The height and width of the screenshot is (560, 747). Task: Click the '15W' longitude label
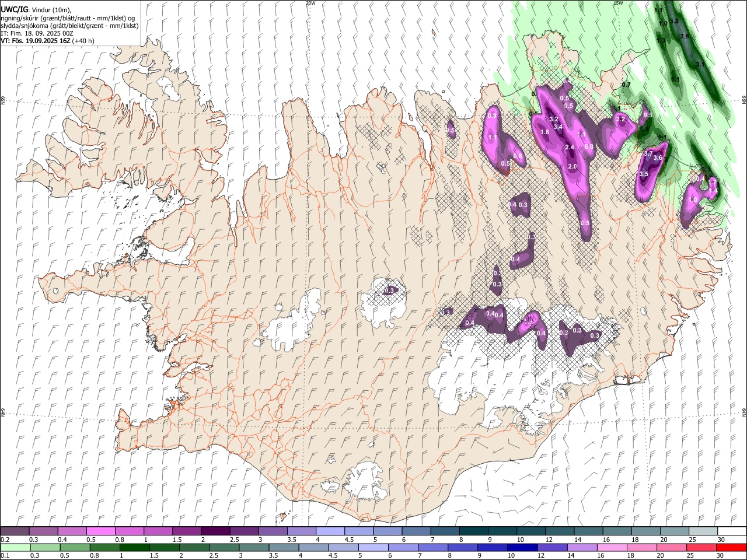(x=619, y=3)
